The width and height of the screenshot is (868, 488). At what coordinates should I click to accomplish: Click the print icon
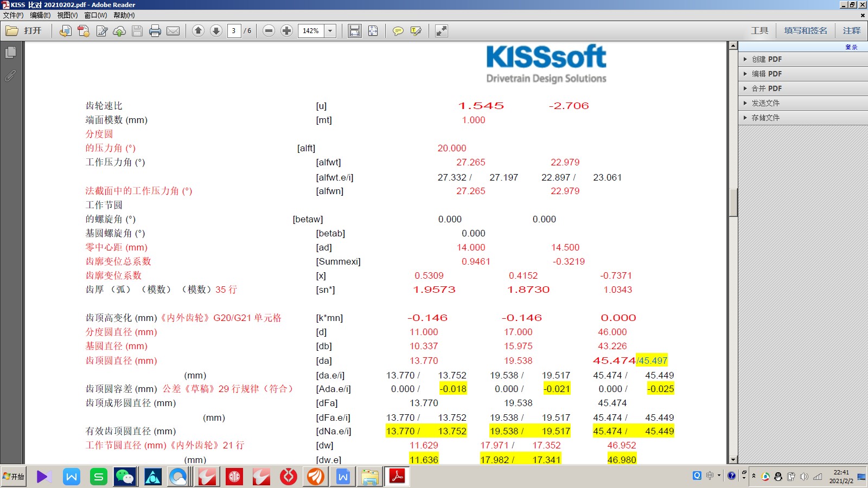[155, 31]
